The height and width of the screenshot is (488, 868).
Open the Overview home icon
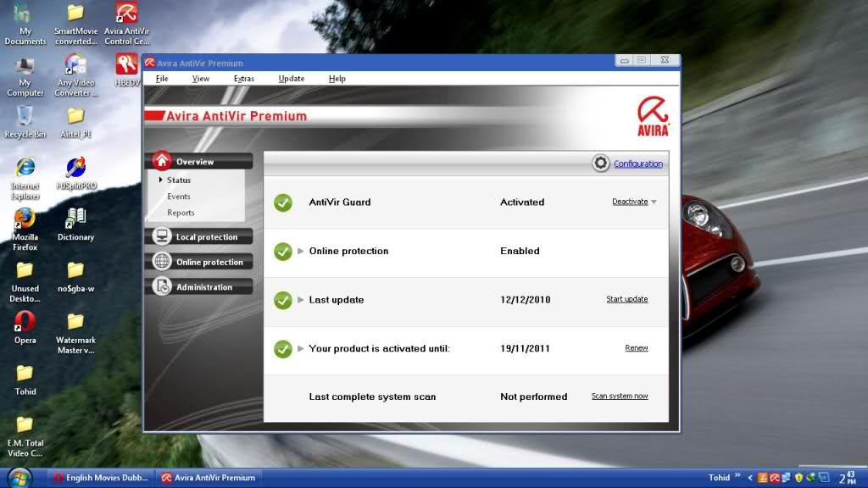coord(162,160)
